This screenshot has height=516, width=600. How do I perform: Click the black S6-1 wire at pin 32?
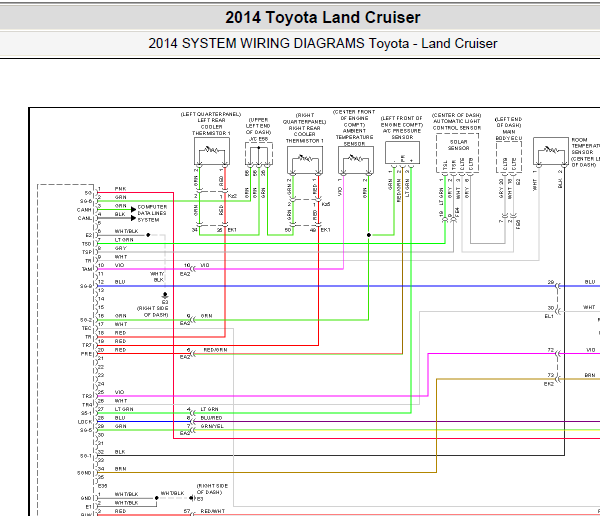point(331,456)
